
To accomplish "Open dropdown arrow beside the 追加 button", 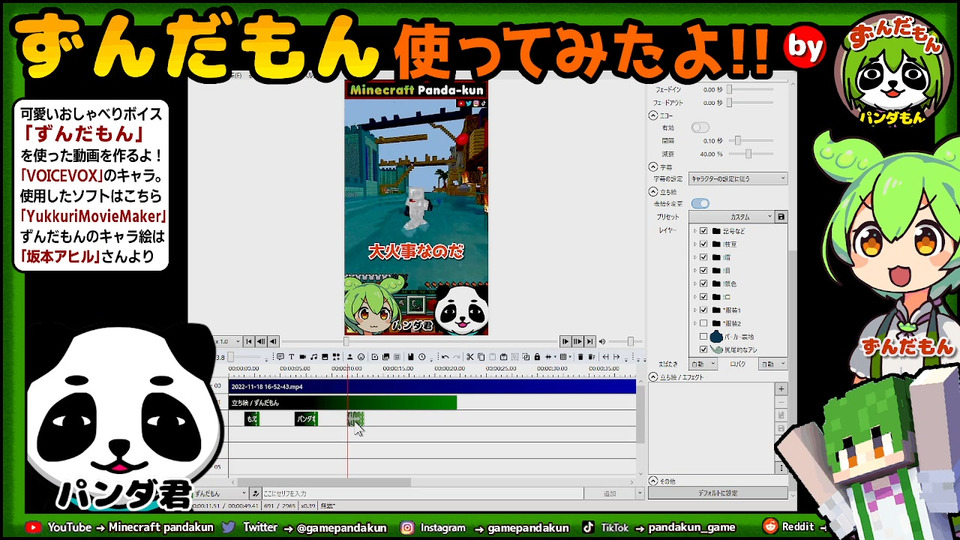I will 640,493.
